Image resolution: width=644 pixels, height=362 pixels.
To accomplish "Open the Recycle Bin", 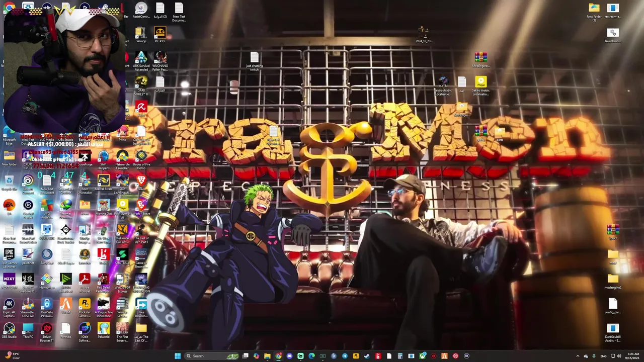I will 9,184.
